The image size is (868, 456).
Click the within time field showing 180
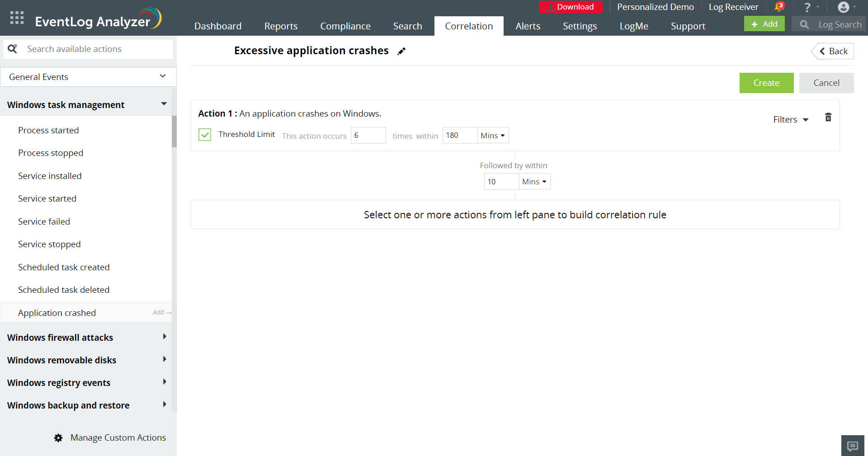460,136
